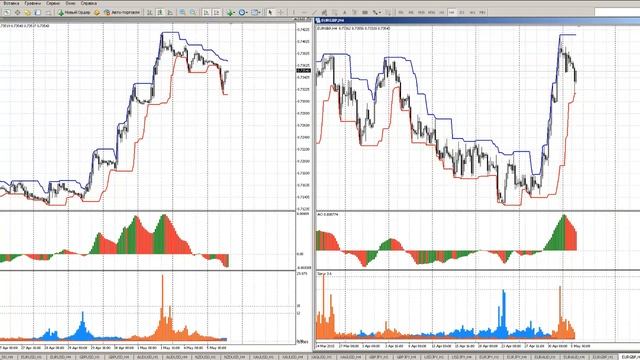Switch to Candlesticks chart display

click(160, 13)
